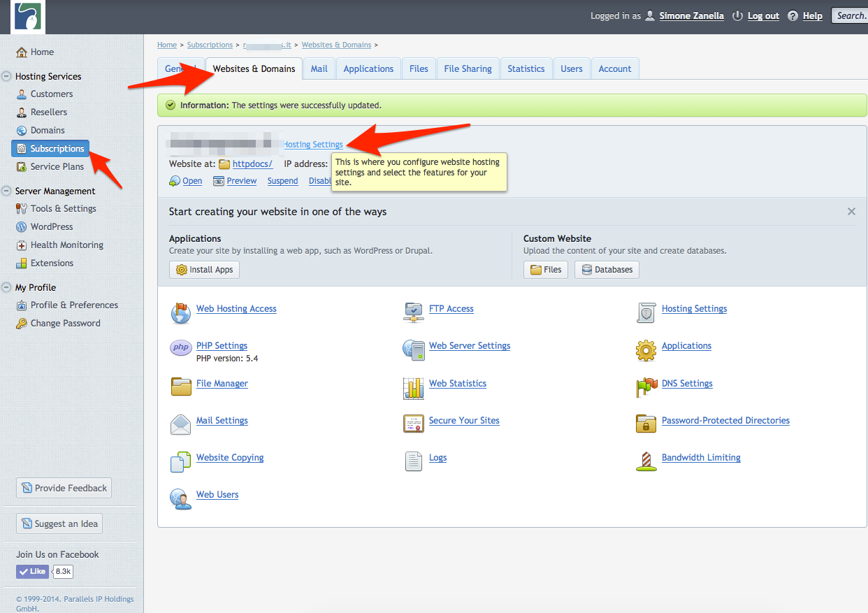Click the Password-Protected Directories lock folder icon
Screen dimensions: 868x613
click(x=646, y=424)
